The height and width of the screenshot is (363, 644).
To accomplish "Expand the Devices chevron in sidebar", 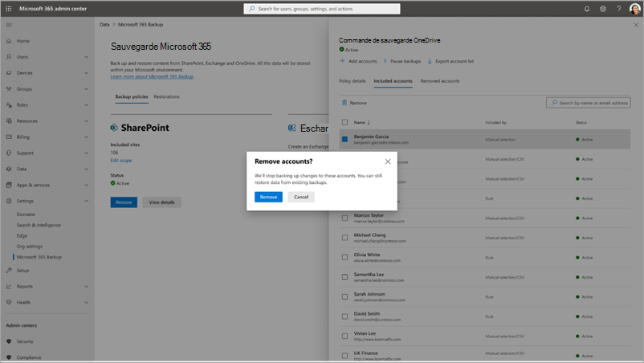I will point(86,73).
